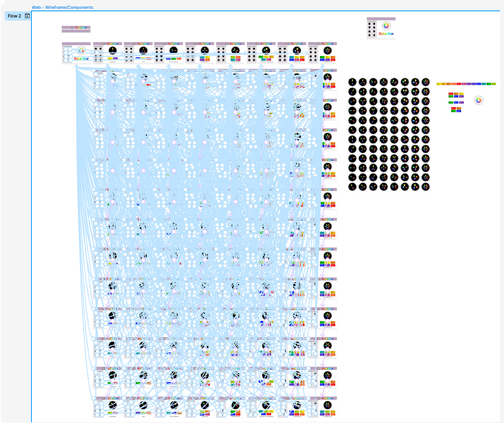The height and width of the screenshot is (423, 504).
Task: Select the home screen frame with the large Color Star logo
Action: click(76, 53)
